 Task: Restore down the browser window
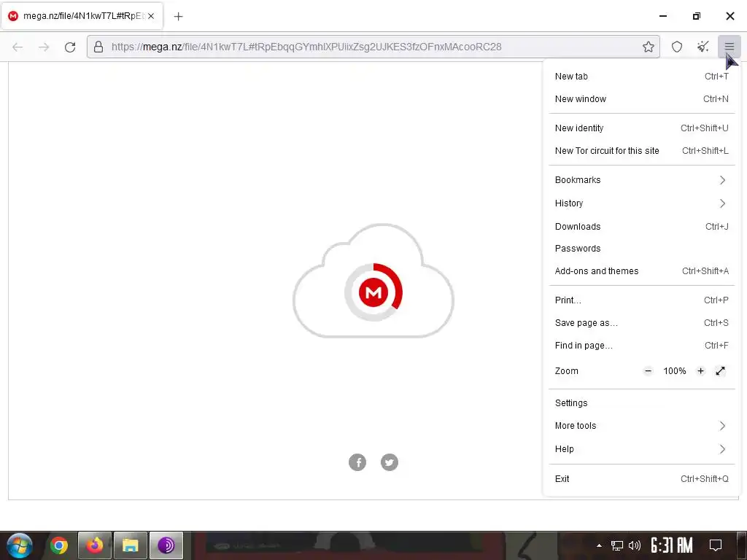(x=696, y=16)
